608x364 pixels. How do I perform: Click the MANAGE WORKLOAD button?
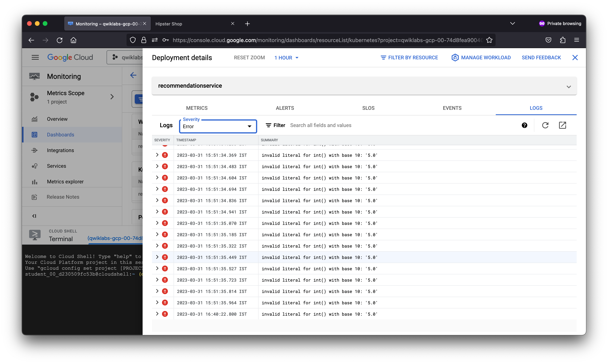tap(481, 58)
